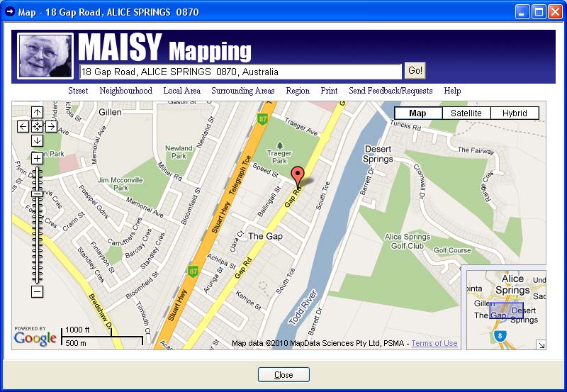Open the Help menu item
The width and height of the screenshot is (567, 392).
click(452, 91)
